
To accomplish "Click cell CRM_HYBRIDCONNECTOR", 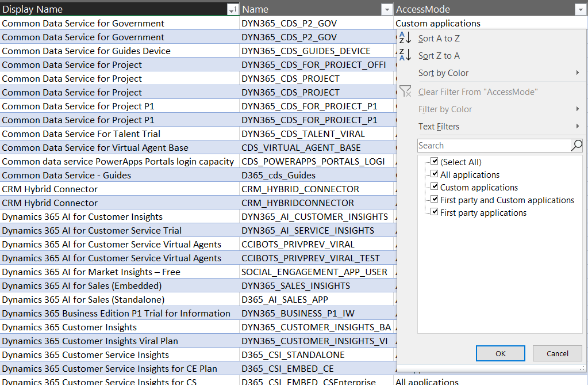I will [x=317, y=203].
